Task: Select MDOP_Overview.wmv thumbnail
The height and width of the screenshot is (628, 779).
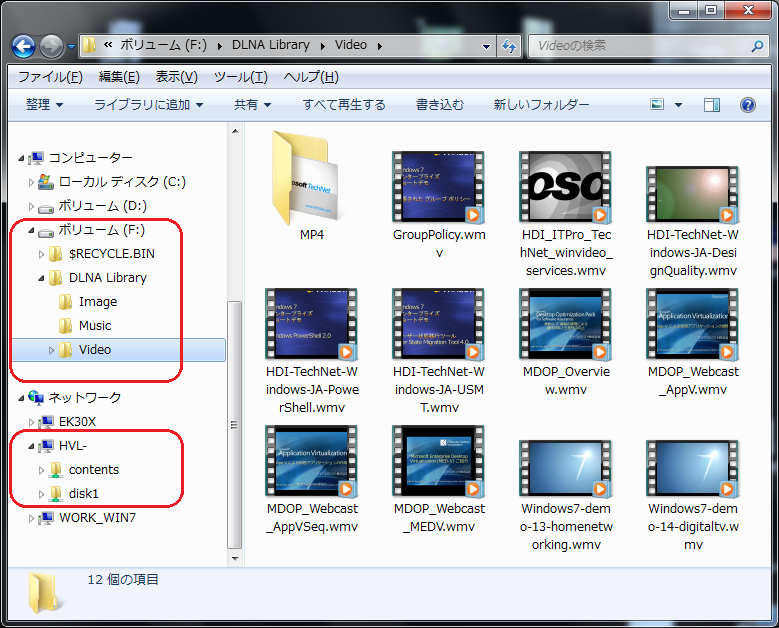Action: (565, 323)
